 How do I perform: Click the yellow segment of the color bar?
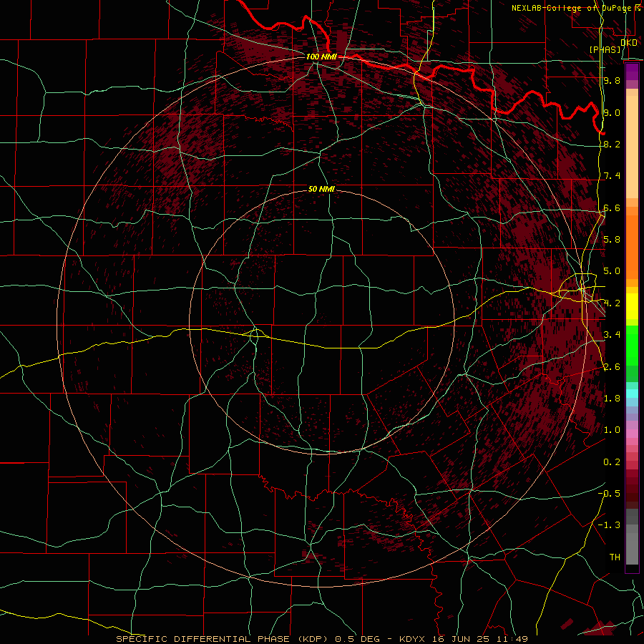point(632,306)
